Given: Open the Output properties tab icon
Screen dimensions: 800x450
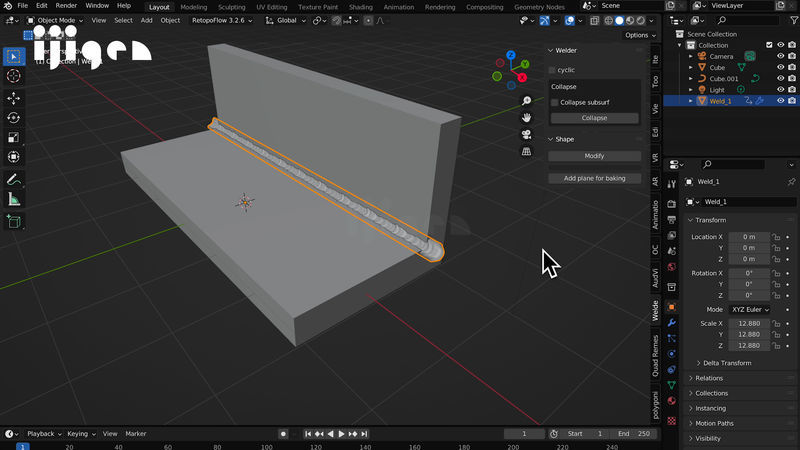Looking at the screenshot, I should (671, 220).
